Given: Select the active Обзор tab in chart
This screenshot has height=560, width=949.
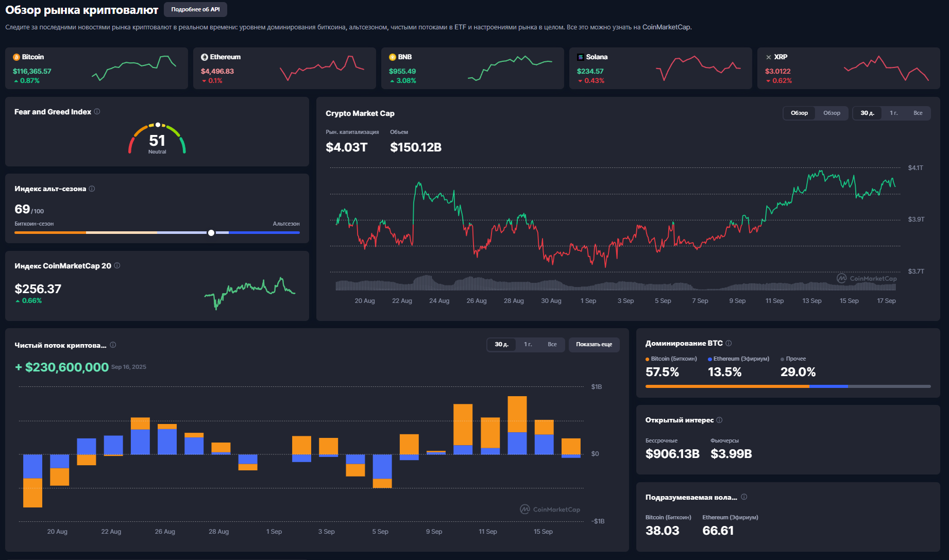Looking at the screenshot, I should [x=799, y=113].
